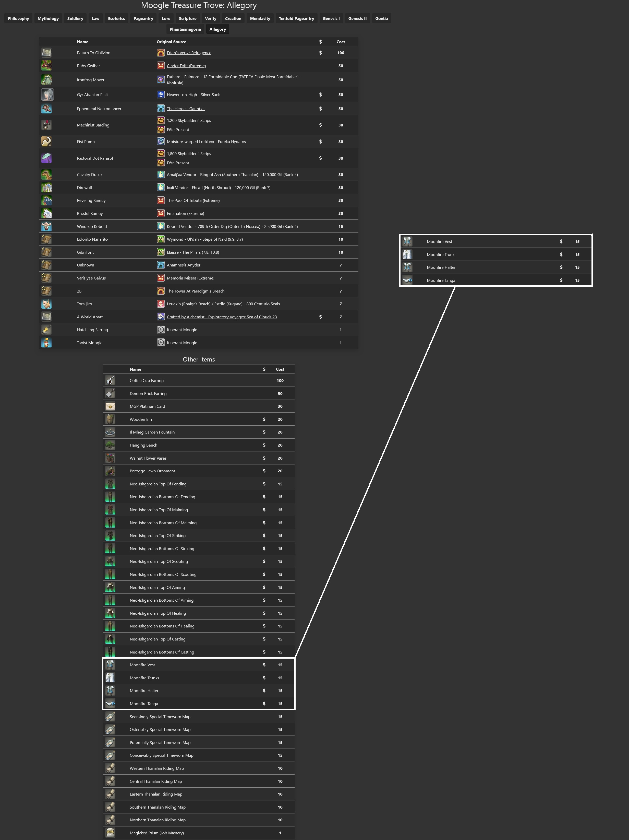
Task: Click the Ironfrog Mover mount icon
Action: click(46, 80)
